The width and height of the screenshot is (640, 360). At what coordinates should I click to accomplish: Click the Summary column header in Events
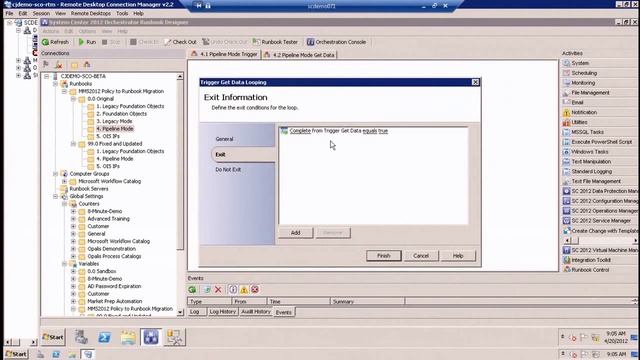(367, 302)
